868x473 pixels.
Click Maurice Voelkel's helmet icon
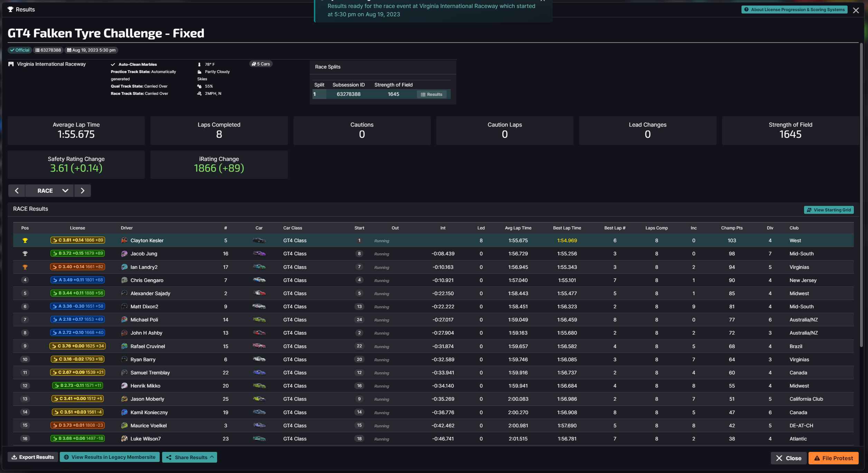point(124,425)
